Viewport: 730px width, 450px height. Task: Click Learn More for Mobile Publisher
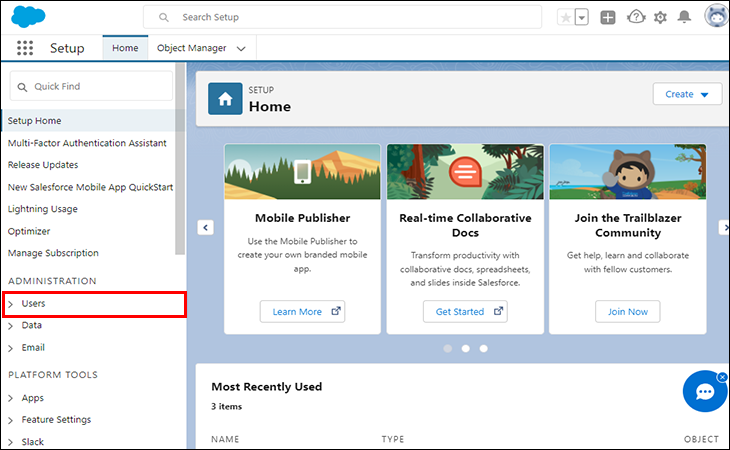(x=302, y=311)
